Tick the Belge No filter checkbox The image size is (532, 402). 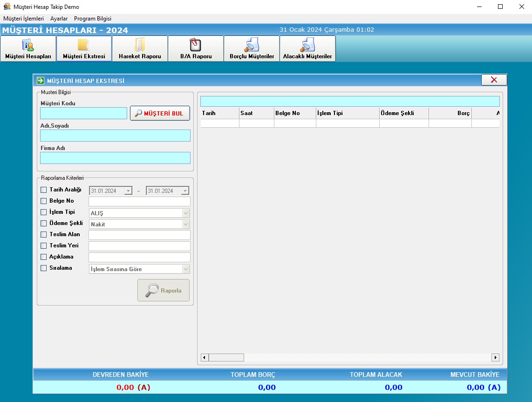point(43,201)
